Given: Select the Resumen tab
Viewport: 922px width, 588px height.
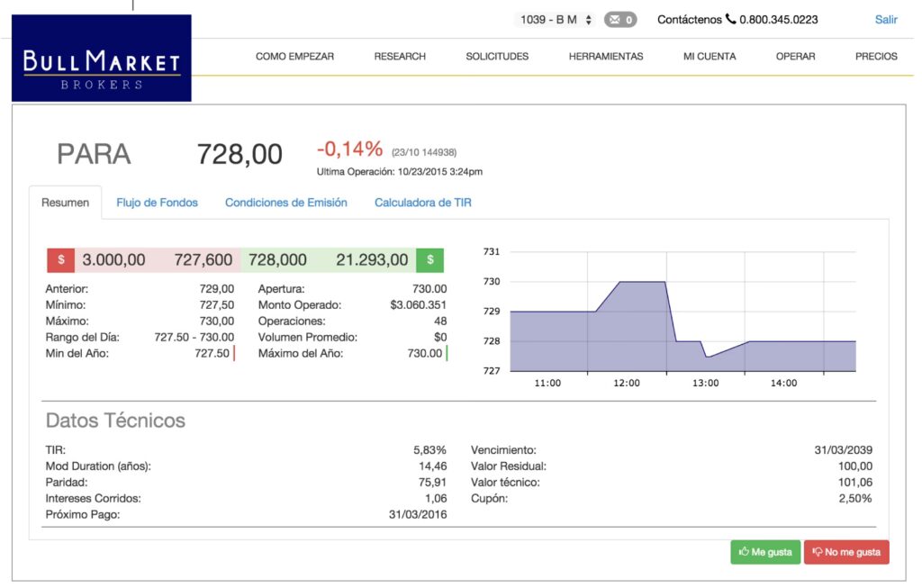Looking at the screenshot, I should point(66,203).
